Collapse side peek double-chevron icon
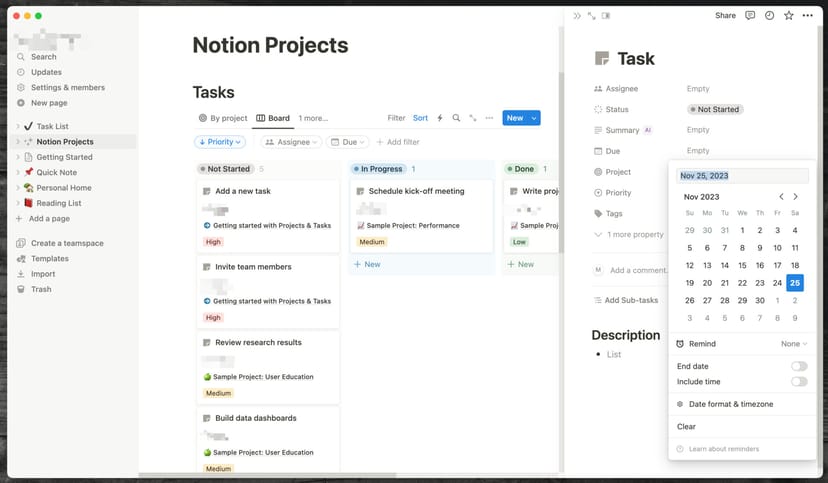Image resolution: width=828 pixels, height=483 pixels. [x=577, y=16]
